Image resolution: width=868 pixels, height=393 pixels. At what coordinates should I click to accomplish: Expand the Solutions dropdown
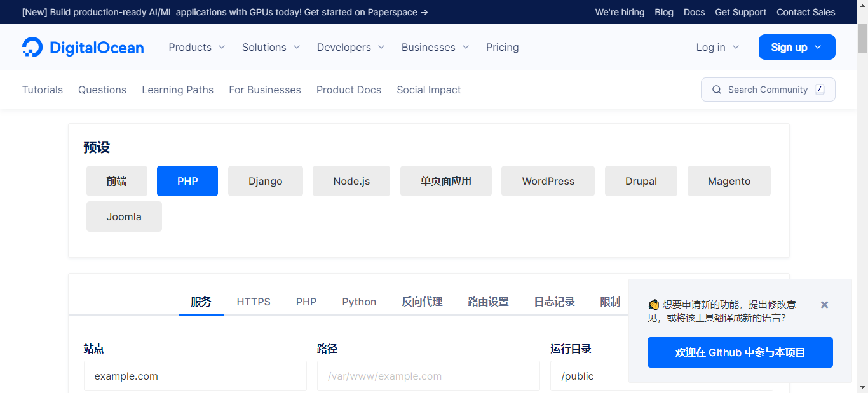click(271, 47)
